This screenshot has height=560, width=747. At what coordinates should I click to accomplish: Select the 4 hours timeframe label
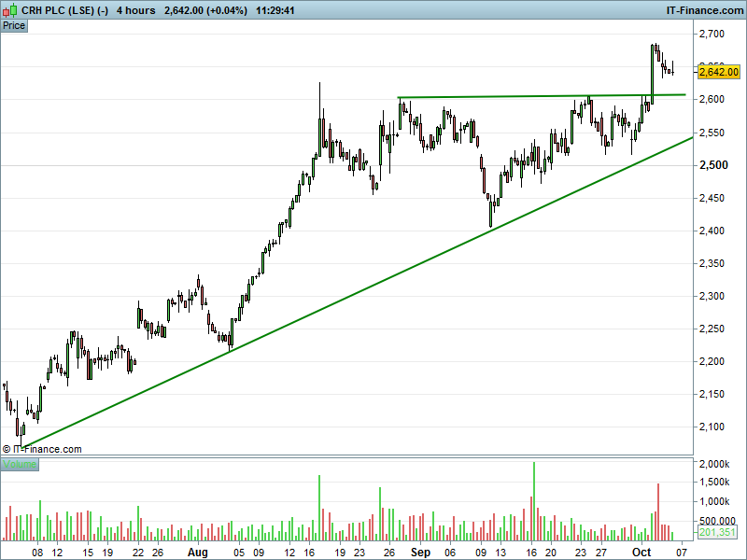point(135,10)
